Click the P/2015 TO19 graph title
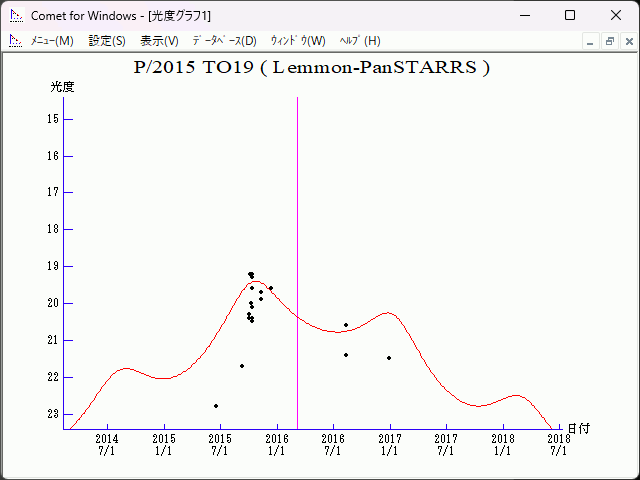Viewport: 640px width, 480px height. [x=311, y=67]
